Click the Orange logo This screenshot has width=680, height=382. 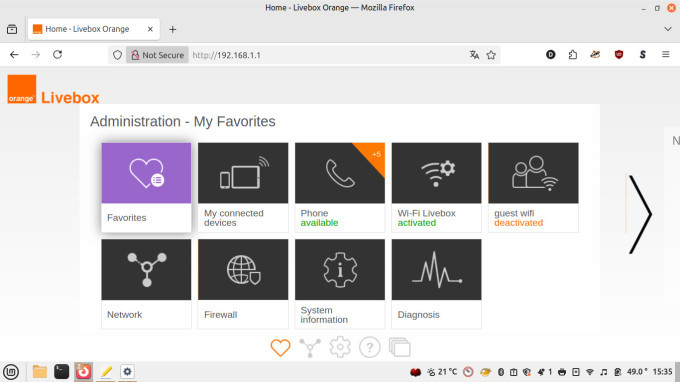tap(22, 89)
